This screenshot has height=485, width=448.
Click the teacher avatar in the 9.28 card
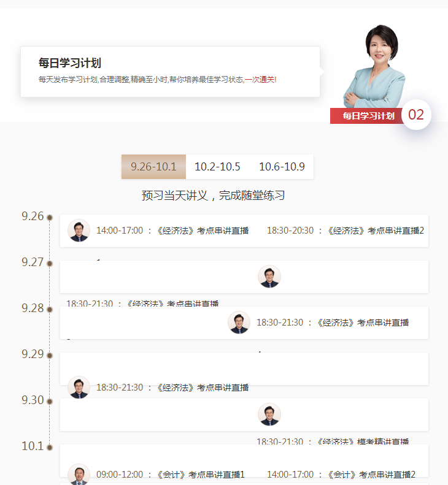click(239, 323)
